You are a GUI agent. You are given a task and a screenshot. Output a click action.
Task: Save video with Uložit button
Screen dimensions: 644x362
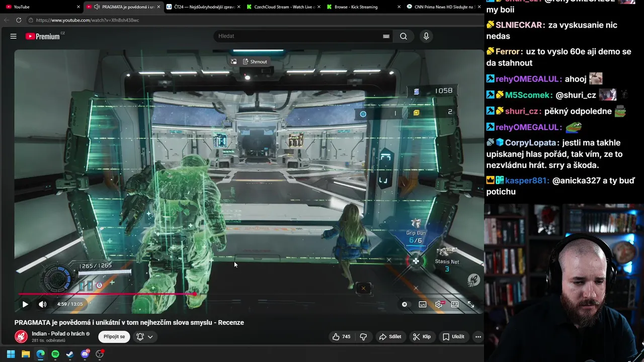(453, 337)
